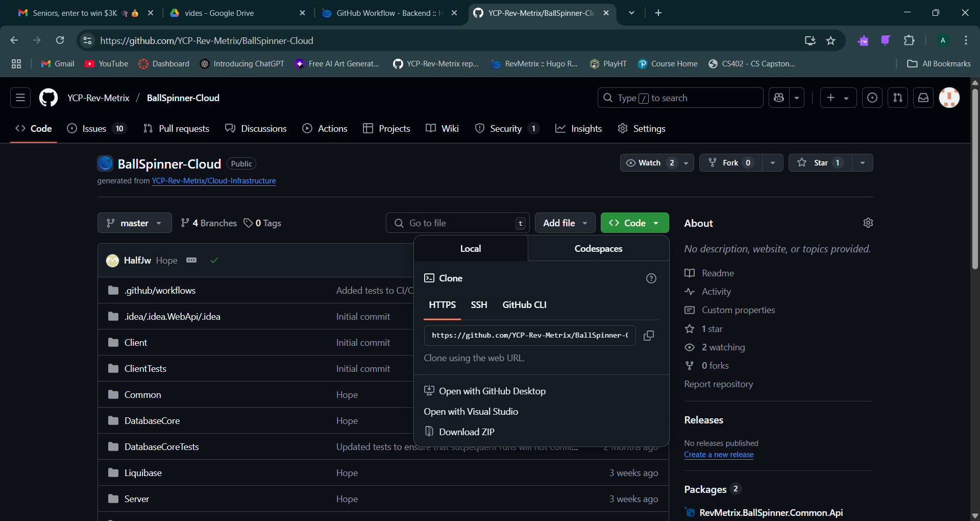
Task: Open the Create a new release link
Action: tap(719, 455)
